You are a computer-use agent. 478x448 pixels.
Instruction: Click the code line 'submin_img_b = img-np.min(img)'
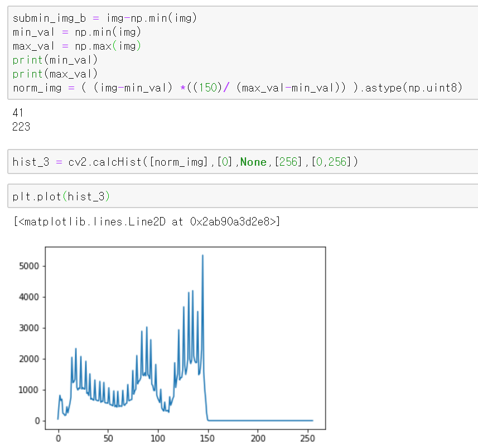click(x=104, y=18)
